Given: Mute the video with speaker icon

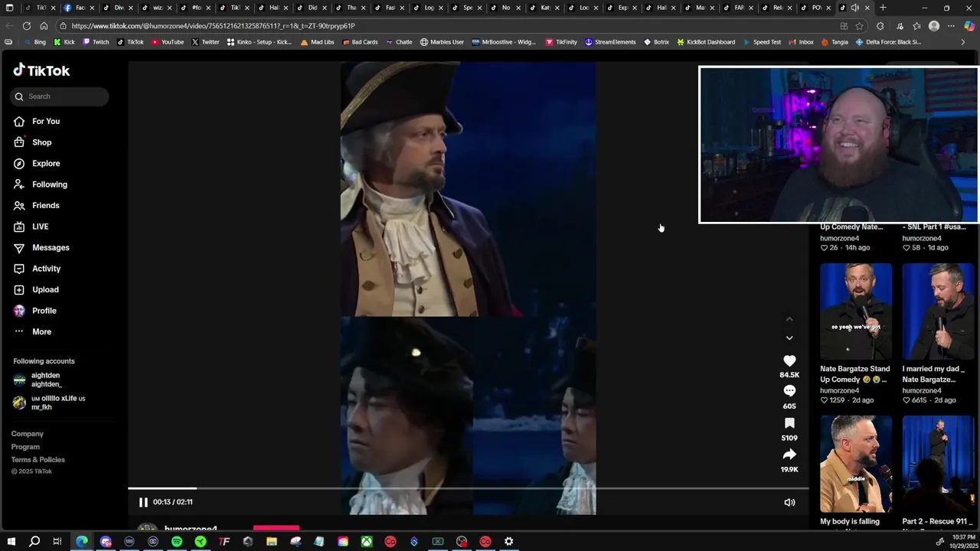Looking at the screenshot, I should coord(789,503).
